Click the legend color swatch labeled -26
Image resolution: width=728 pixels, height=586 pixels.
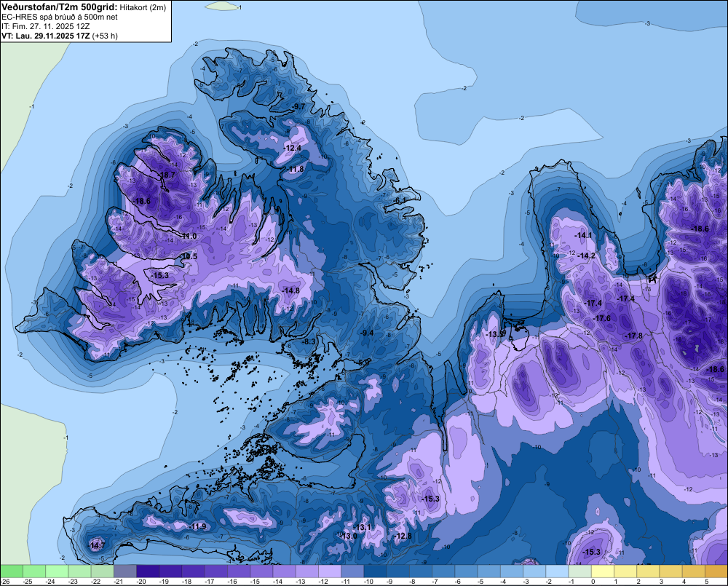point(12,571)
